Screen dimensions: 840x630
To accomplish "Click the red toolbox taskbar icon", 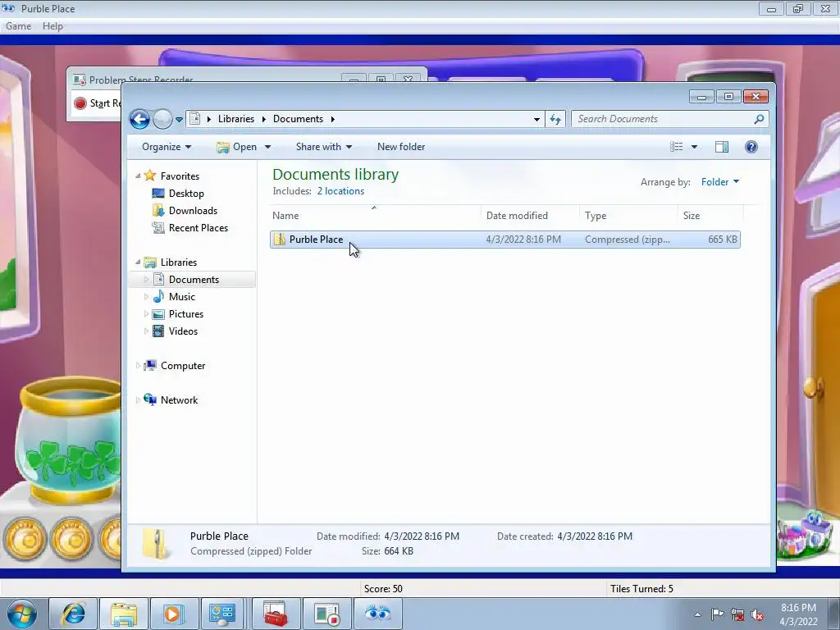I will [x=276, y=614].
